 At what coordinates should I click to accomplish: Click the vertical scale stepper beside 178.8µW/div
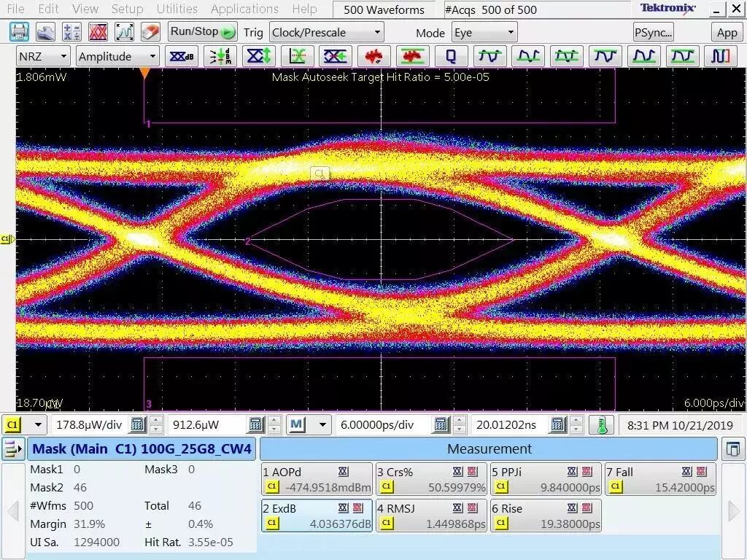[x=156, y=424]
